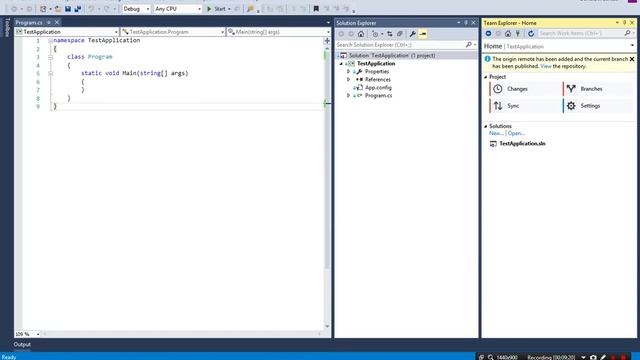Open Sync in Team Explorer
The image size is (640, 360).
click(x=524, y=106)
